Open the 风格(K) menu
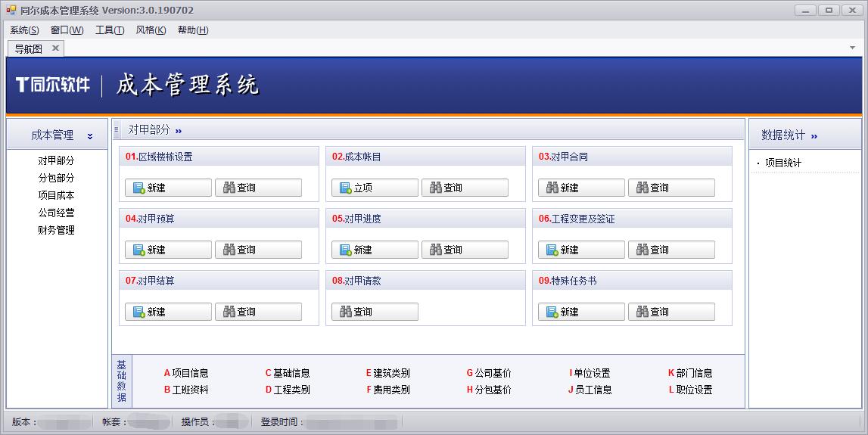The image size is (868, 435). click(151, 30)
